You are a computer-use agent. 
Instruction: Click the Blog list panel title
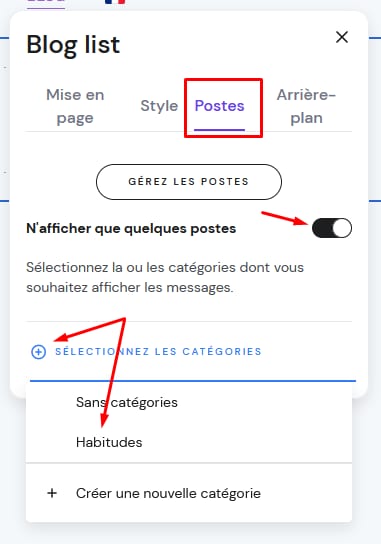[x=73, y=45]
